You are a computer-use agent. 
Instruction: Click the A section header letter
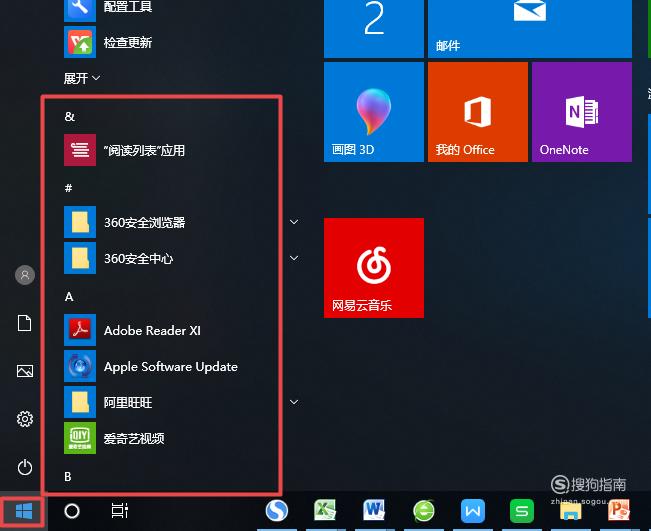(x=69, y=297)
